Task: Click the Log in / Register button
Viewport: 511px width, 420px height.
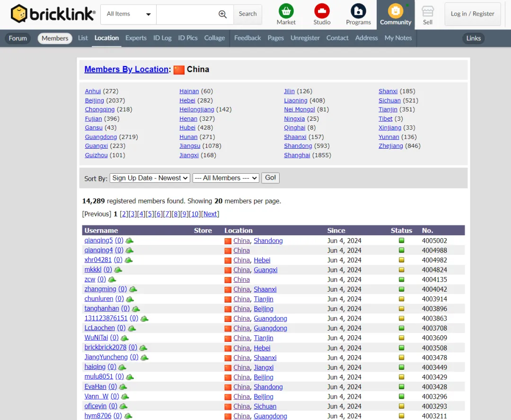Action: click(x=473, y=14)
